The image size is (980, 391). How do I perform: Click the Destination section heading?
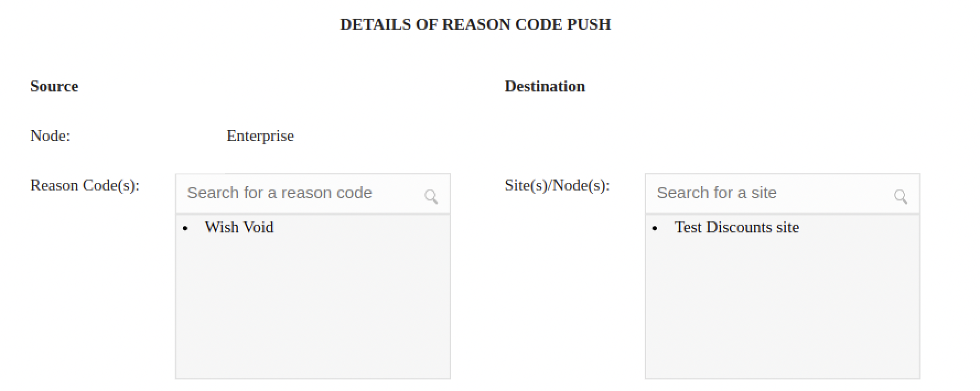pyautogui.click(x=545, y=86)
